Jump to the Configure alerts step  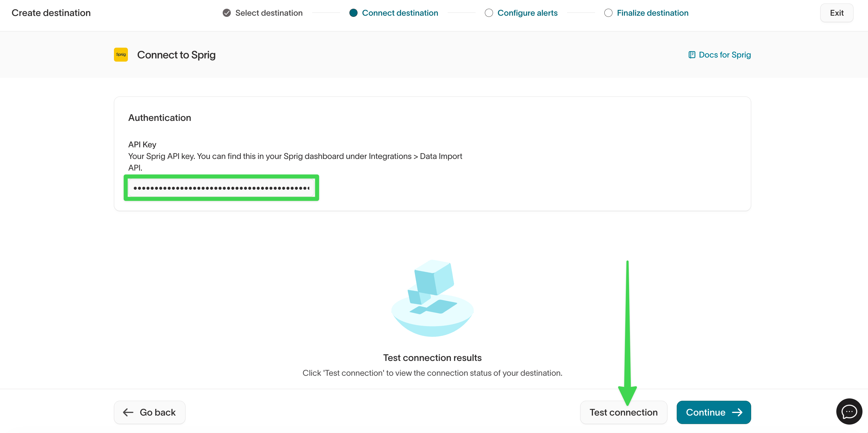pyautogui.click(x=521, y=13)
